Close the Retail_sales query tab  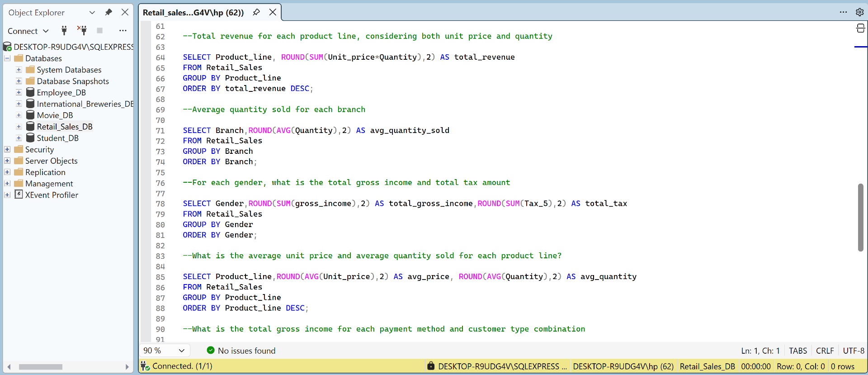273,12
